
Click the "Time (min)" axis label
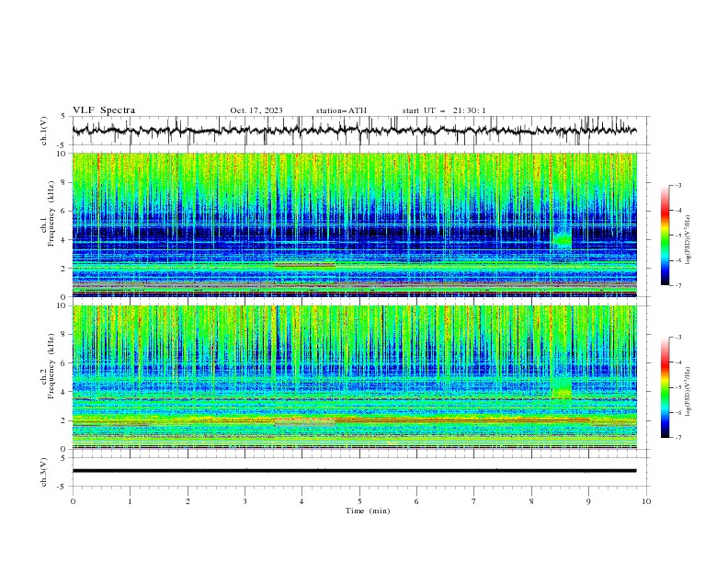pyautogui.click(x=368, y=511)
